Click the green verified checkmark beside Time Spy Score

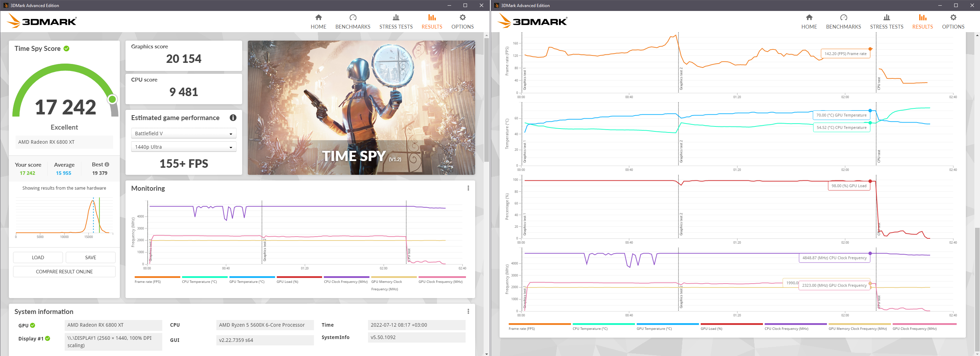[66, 49]
